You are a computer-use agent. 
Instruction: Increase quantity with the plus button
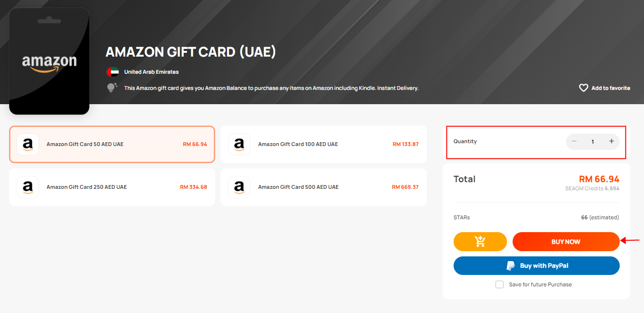pos(612,141)
